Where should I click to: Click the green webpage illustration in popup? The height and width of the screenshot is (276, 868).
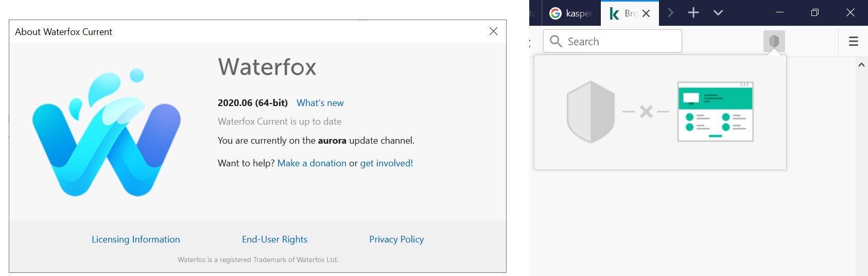pyautogui.click(x=716, y=111)
